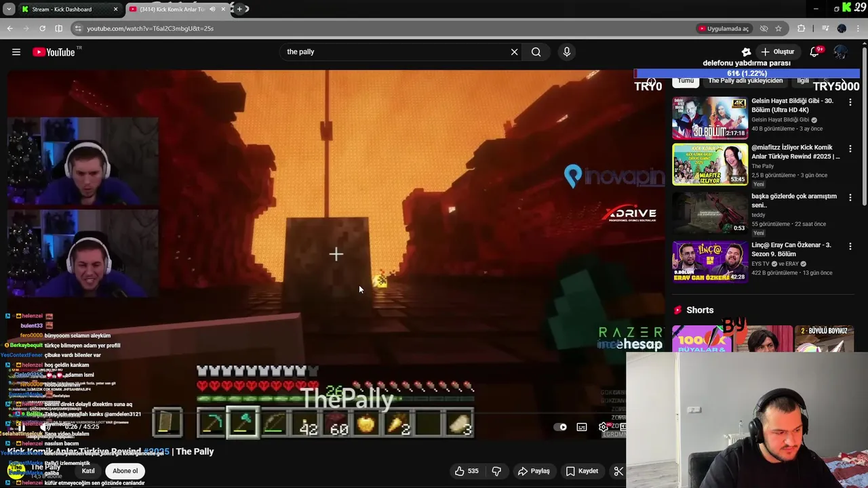Open the teddy channel name link
Screen dimensions: 868x488
coord(758,215)
